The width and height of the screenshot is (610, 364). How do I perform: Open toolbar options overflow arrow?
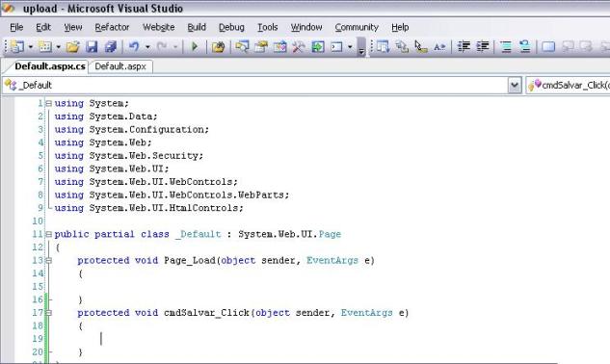click(361, 47)
